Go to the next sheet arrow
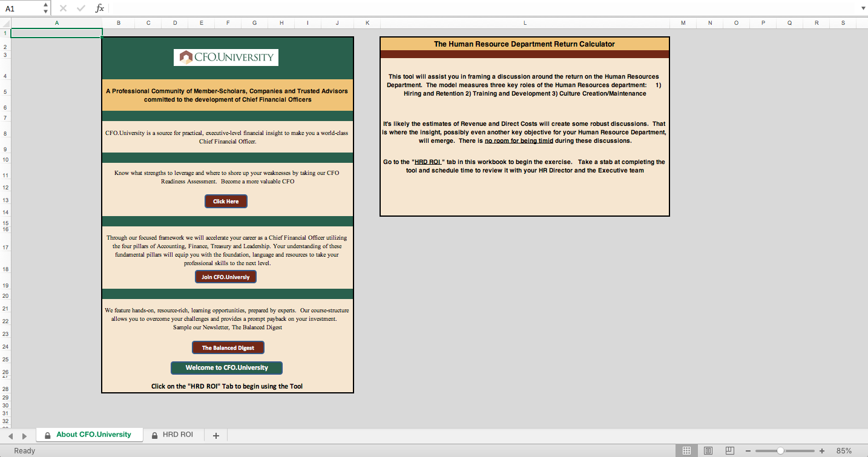 (x=24, y=436)
